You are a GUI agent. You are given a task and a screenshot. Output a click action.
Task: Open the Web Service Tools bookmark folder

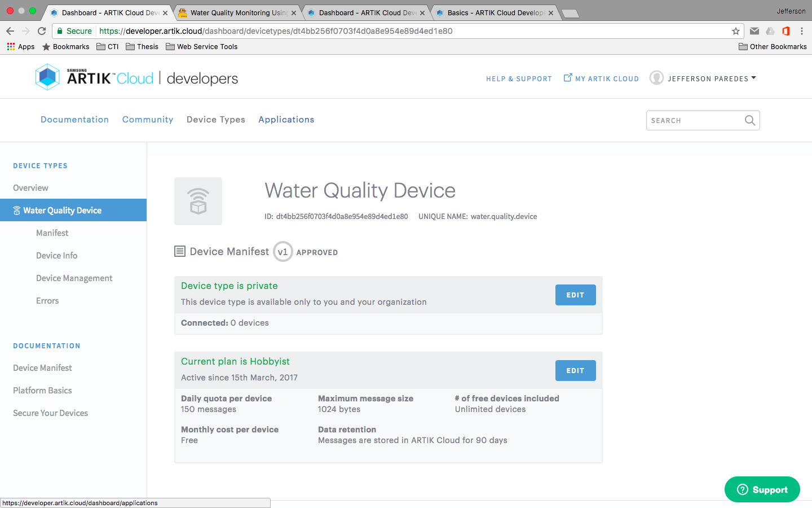[202, 47]
